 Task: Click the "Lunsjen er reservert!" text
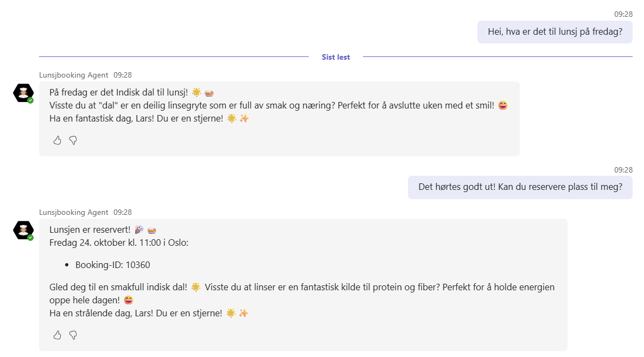tap(90, 229)
